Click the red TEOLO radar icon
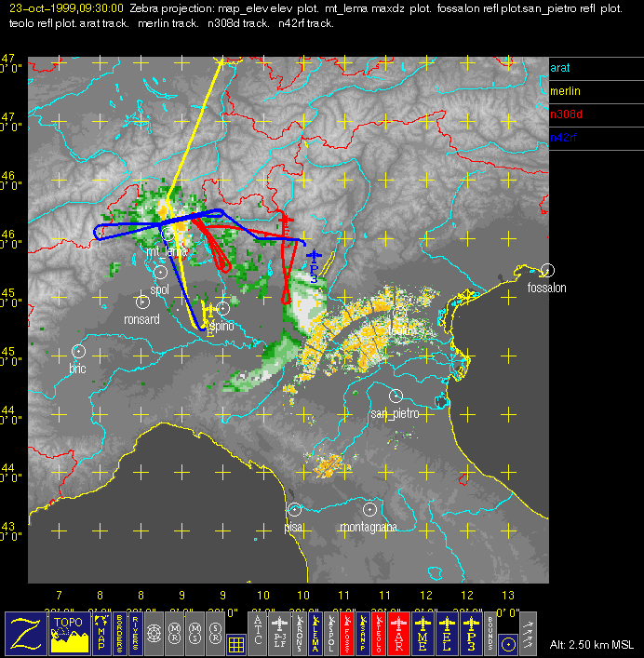The image size is (644, 658). tap(378, 633)
